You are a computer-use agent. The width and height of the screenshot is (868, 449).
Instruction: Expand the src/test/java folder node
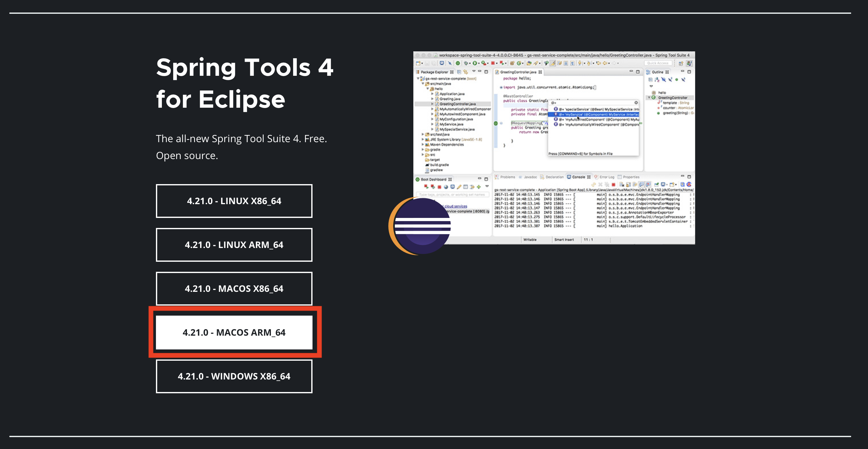pos(423,134)
